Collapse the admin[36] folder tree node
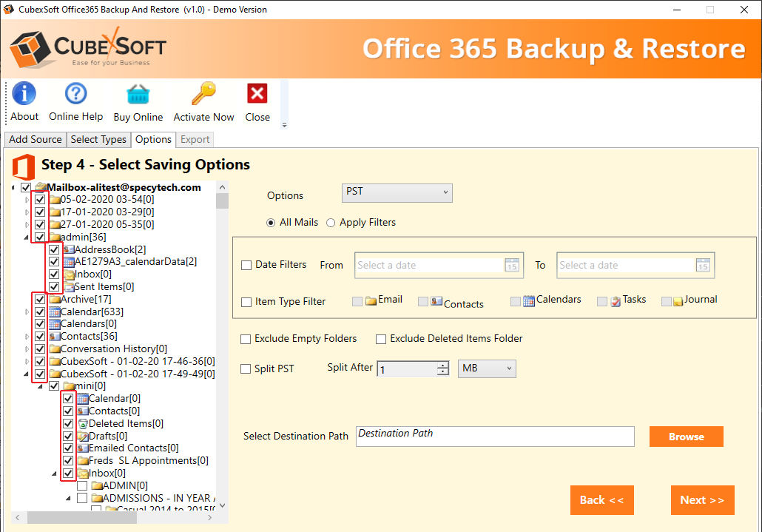The height and width of the screenshot is (532, 762). (x=28, y=238)
